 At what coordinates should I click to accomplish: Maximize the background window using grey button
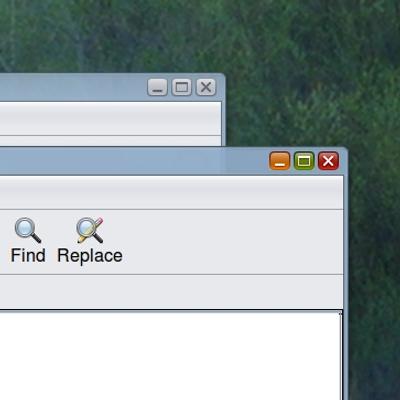[182, 87]
